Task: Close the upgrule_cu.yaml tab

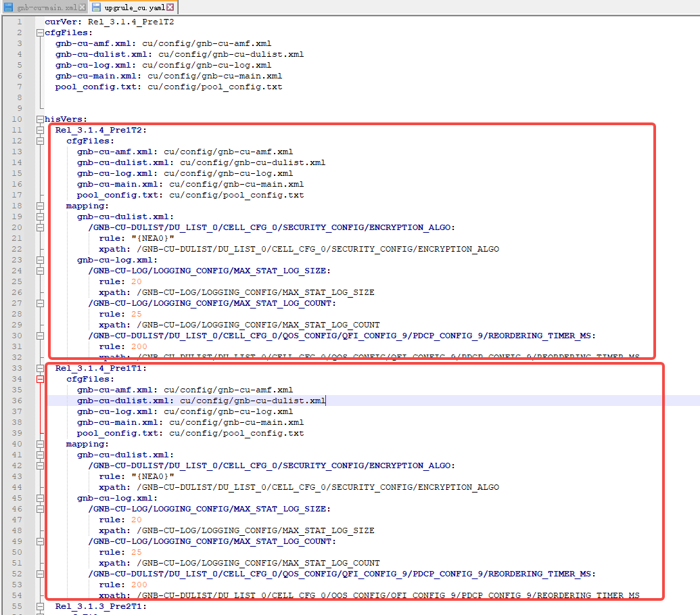Action: 170,7
